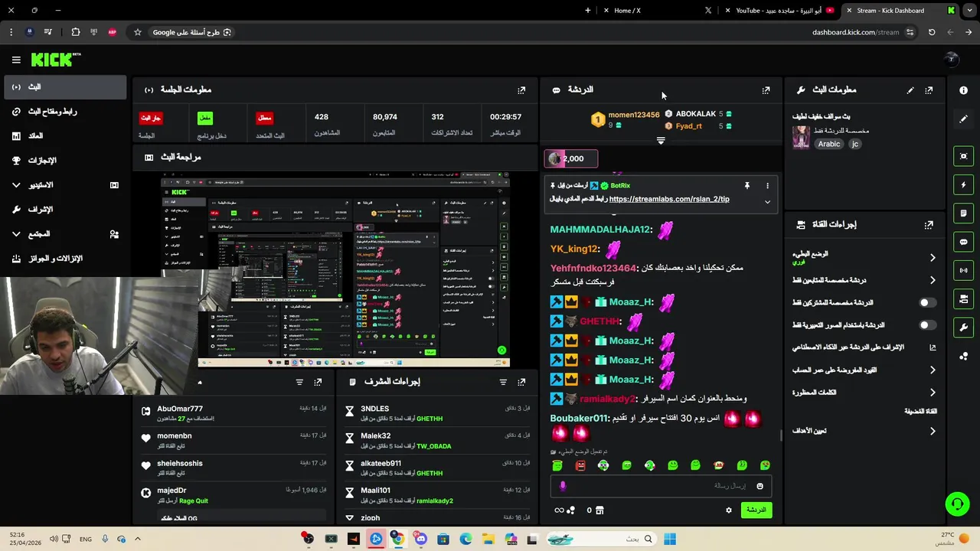Click the Arabic language tag
Image resolution: width=980 pixels, height=551 pixels.
pyautogui.click(x=829, y=144)
